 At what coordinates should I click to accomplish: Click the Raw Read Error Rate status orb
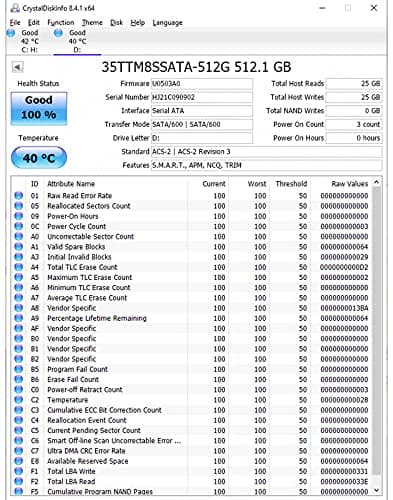[x=19, y=196]
